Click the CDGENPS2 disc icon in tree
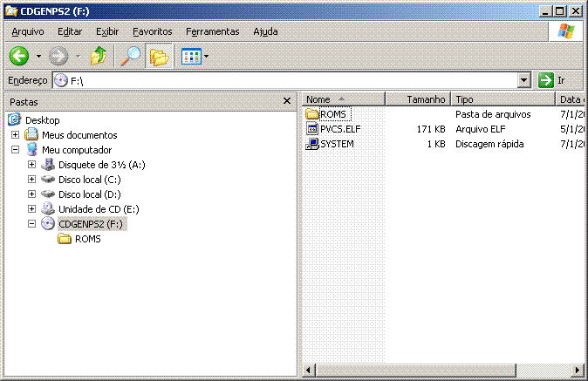This screenshot has height=381, width=588. (48, 224)
